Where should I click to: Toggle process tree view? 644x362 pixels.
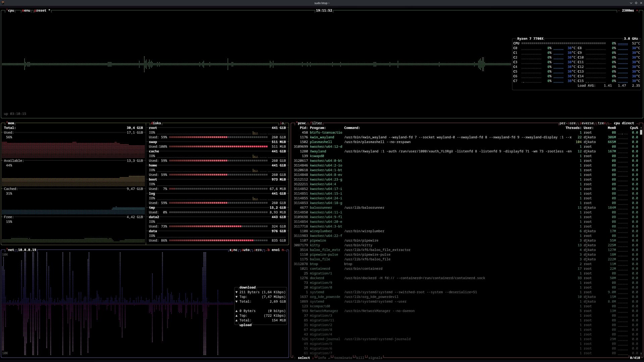point(602,123)
